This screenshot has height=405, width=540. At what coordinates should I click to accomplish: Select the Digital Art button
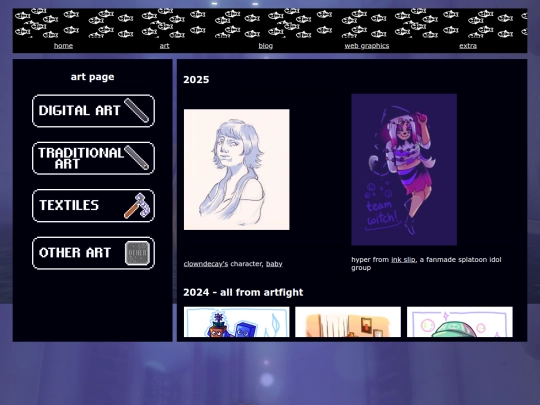93,111
